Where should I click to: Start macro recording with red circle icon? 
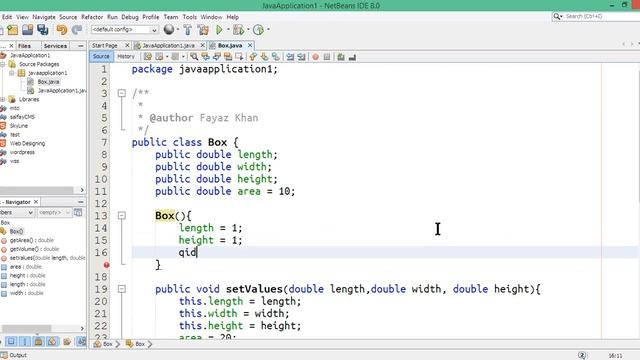315,57
